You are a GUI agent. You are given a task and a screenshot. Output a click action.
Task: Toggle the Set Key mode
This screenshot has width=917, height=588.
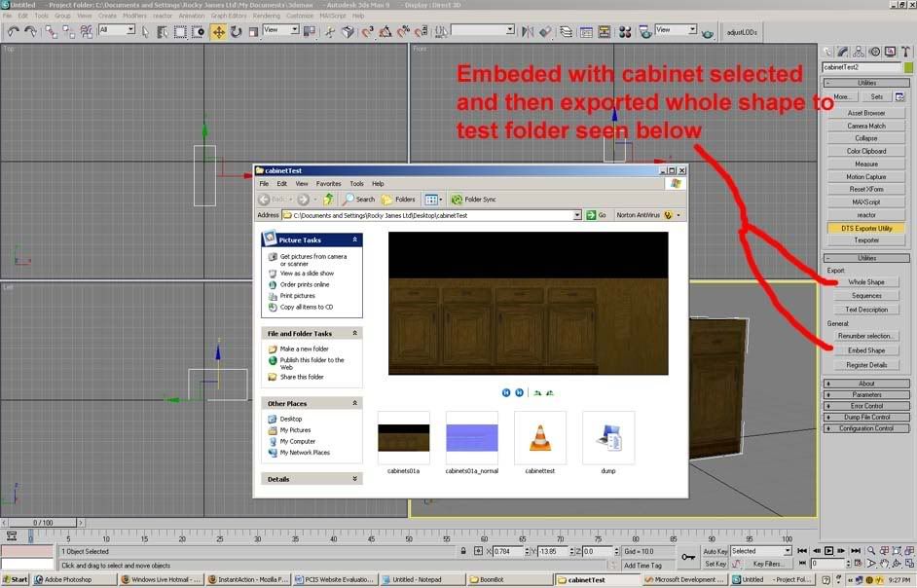tap(715, 564)
